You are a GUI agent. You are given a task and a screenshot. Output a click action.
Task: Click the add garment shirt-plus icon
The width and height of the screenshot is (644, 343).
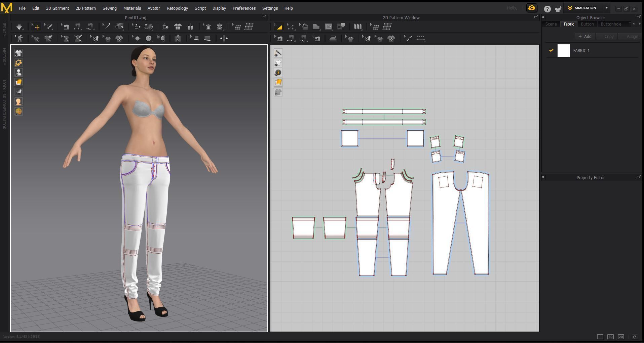[558, 9]
